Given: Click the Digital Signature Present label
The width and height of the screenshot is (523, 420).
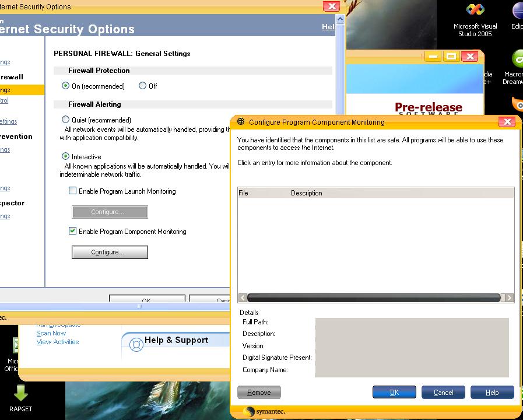Looking at the screenshot, I should (277, 358).
